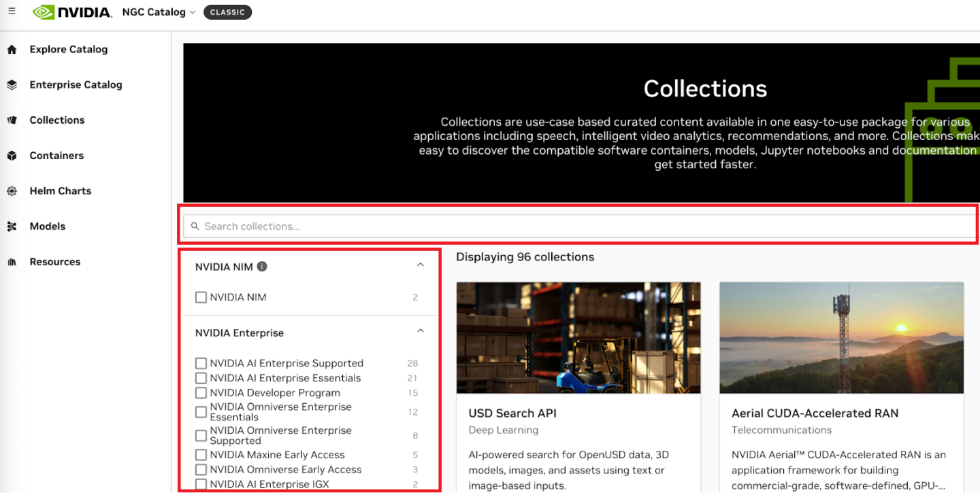Open Aerial CUDA-Accelerated RAN title
980x493 pixels.
click(815, 413)
